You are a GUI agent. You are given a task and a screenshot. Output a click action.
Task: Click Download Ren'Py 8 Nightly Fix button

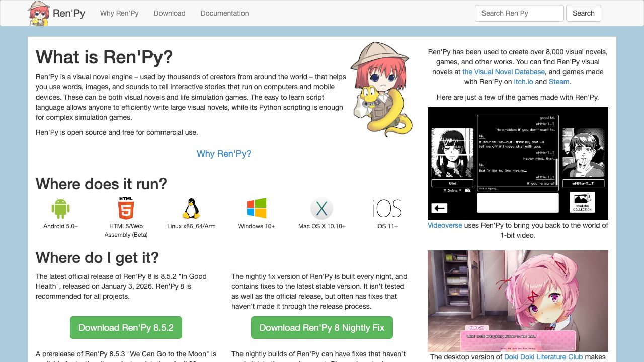click(322, 328)
